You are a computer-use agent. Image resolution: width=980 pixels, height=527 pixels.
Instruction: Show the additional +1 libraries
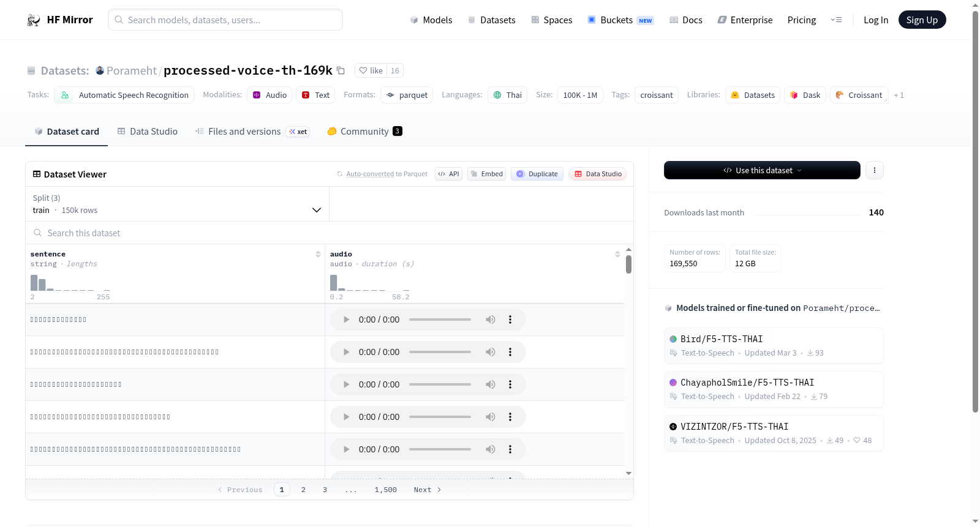pos(899,95)
